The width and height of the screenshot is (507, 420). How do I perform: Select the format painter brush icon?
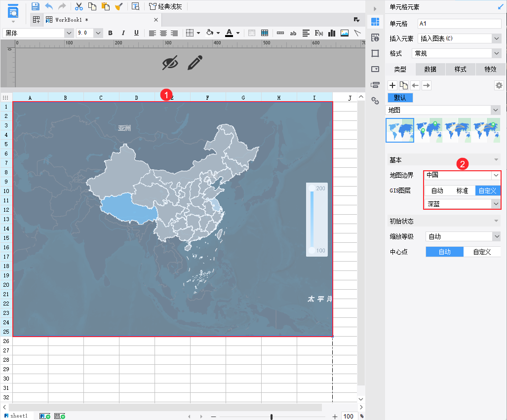pyautogui.click(x=118, y=6)
